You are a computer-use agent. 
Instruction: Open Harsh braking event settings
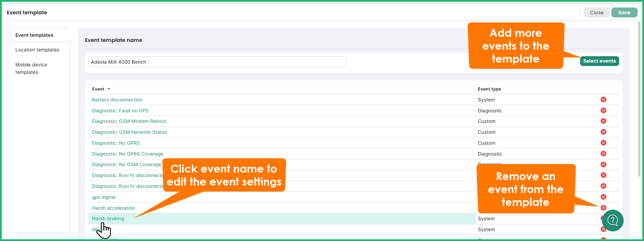coord(108,219)
